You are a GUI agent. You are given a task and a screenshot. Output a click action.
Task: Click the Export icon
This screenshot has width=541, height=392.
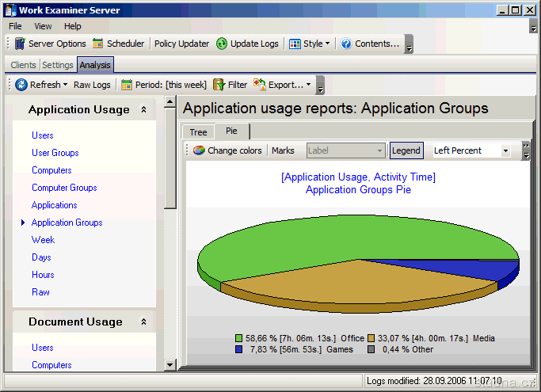260,84
